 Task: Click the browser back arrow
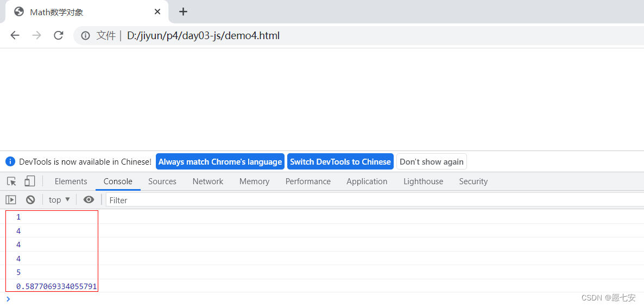15,35
